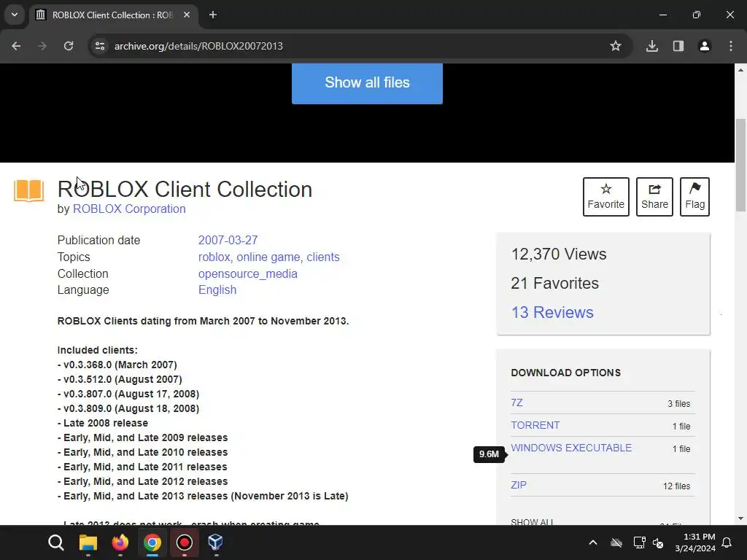747x560 pixels.
Task: Open the Chrome profile icon
Action: [705, 46]
